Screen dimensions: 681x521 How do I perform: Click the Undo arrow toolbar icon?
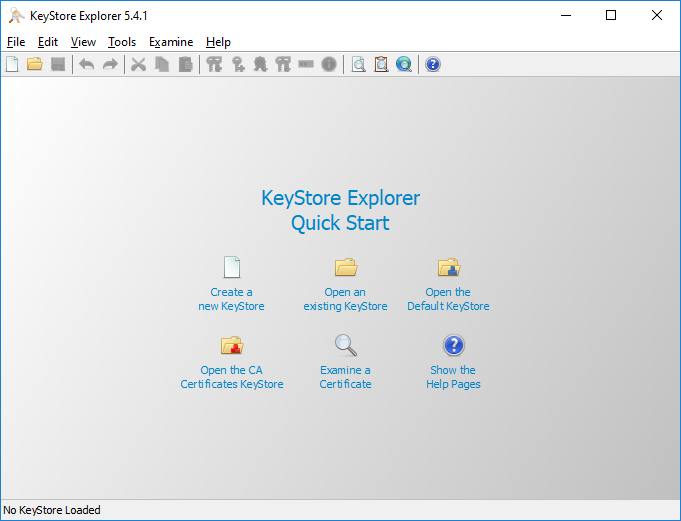[x=87, y=64]
